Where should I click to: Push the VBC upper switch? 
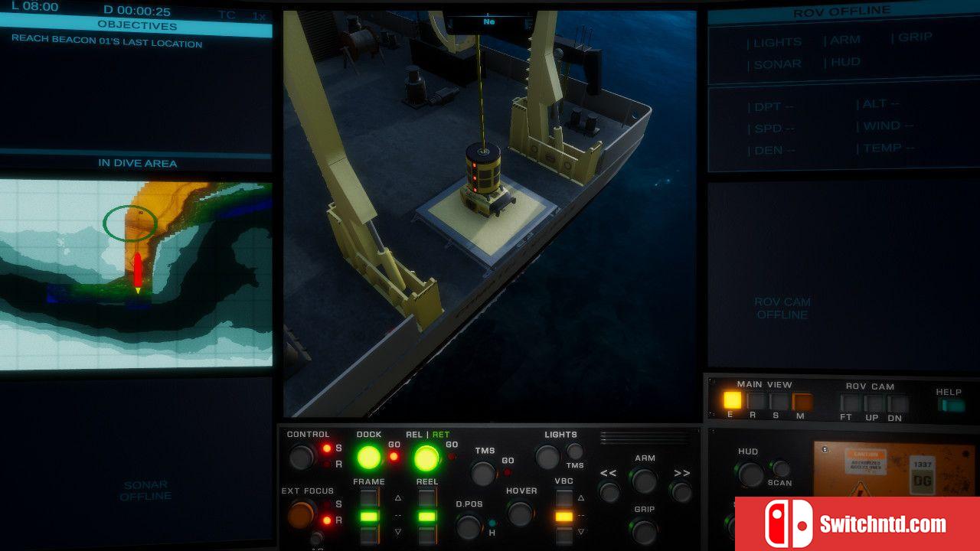click(563, 497)
